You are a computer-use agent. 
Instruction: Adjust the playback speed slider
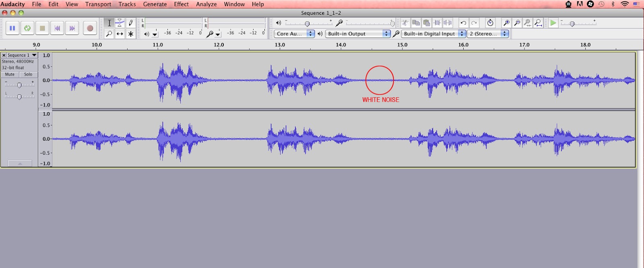[572, 24]
